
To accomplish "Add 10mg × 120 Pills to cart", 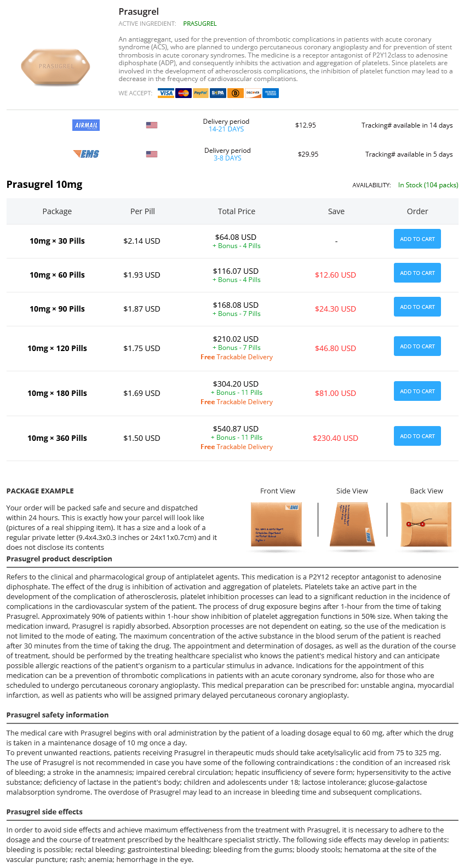I will point(417,346).
